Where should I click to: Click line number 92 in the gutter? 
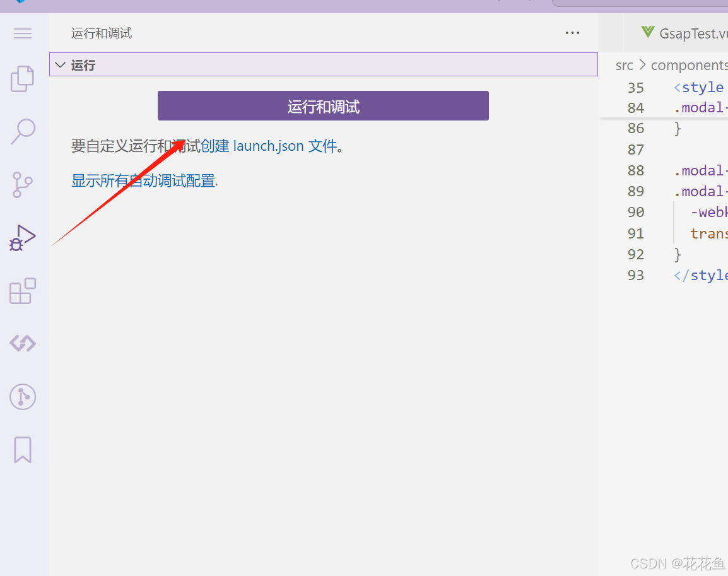(x=636, y=254)
